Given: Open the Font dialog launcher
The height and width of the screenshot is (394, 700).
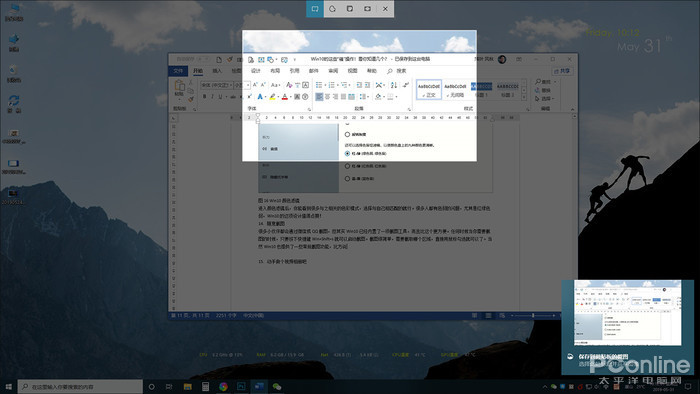Looking at the screenshot, I should (309, 109).
